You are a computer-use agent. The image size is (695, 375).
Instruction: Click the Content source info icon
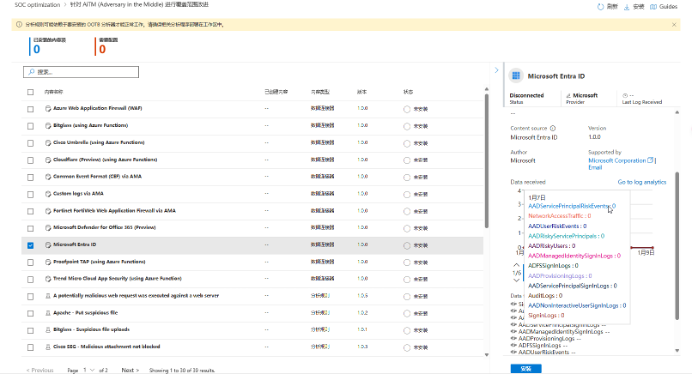pos(553,128)
